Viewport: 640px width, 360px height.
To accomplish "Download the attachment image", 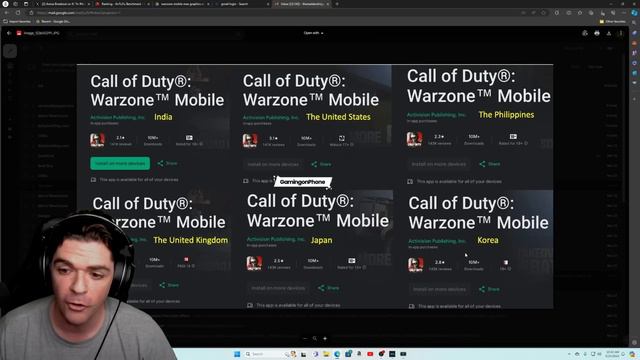I will 609,33.
